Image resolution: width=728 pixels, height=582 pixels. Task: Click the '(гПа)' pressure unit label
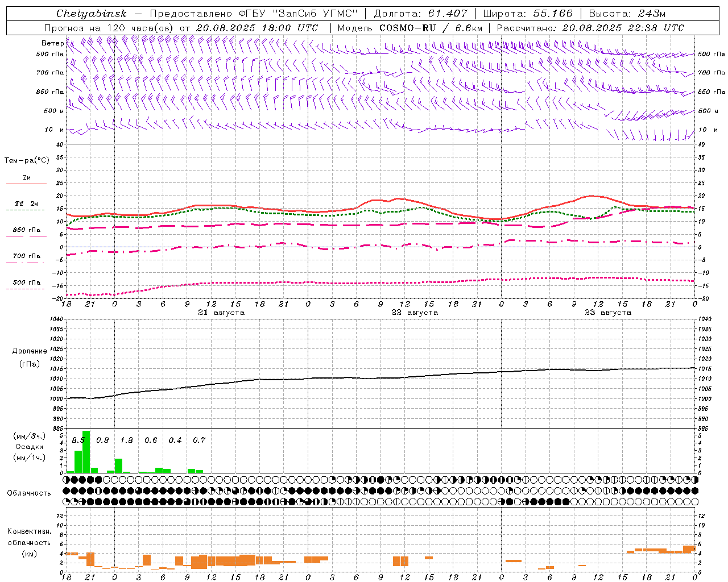coord(30,364)
